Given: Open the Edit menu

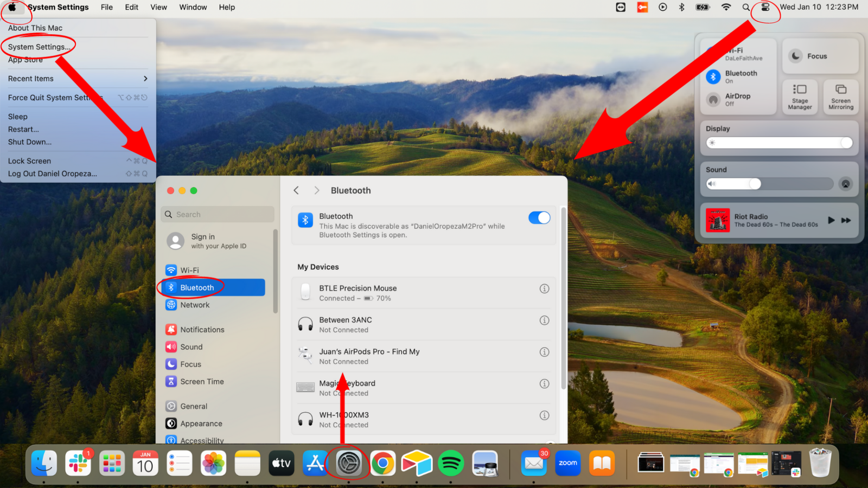Looking at the screenshot, I should pos(131,7).
